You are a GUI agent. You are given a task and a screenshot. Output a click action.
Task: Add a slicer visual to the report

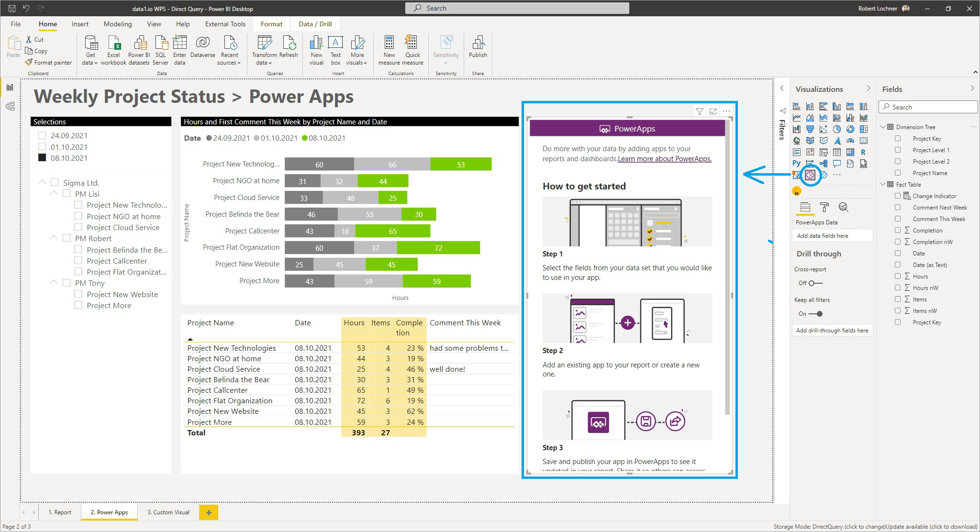(824, 153)
